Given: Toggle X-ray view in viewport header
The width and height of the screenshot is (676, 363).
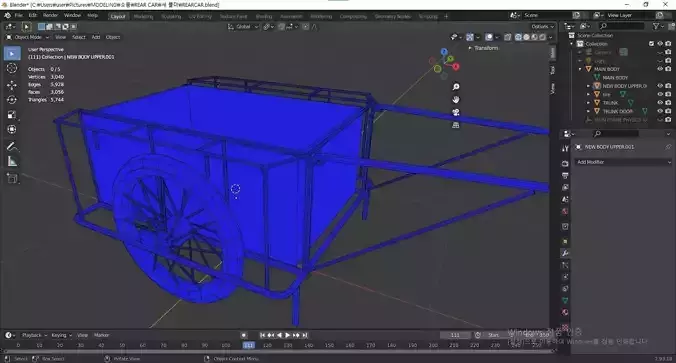Looking at the screenshot, I should click(x=507, y=37).
